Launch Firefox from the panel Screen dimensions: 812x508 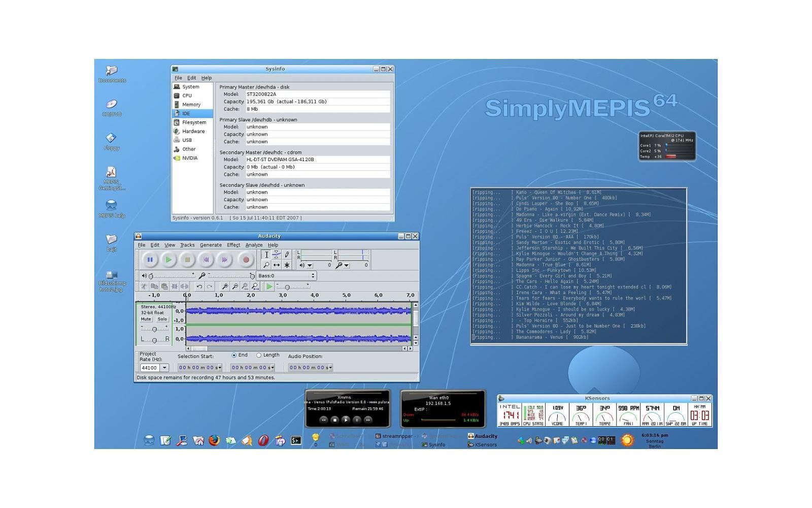(214, 440)
